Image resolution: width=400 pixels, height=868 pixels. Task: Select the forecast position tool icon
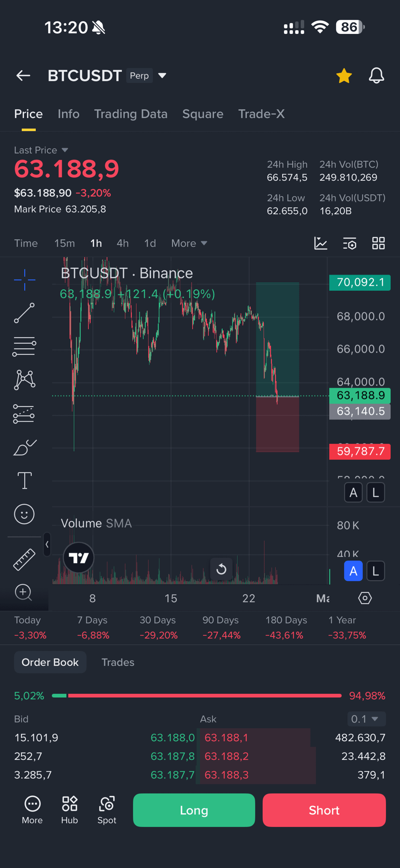(24, 413)
